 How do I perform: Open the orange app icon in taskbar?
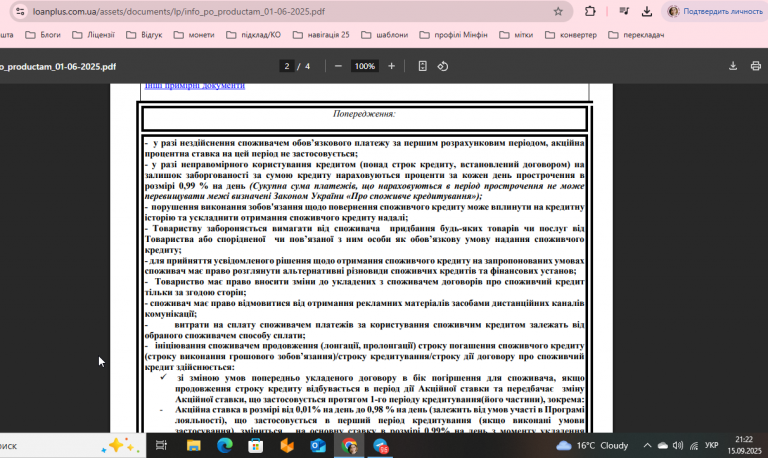287,445
